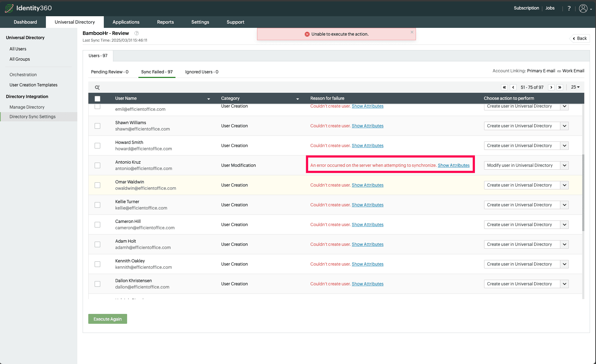Switch to Pending Review - 0 tab

coord(110,72)
